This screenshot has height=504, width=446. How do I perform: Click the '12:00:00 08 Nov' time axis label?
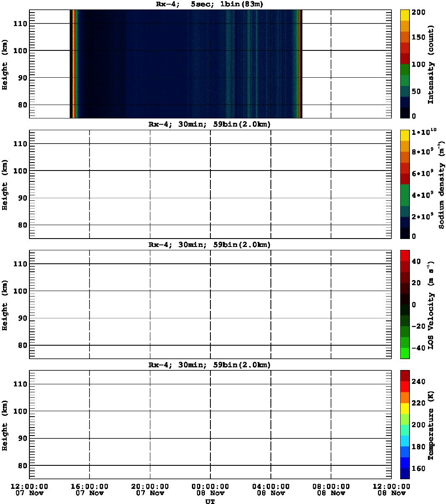pyautogui.click(x=392, y=489)
